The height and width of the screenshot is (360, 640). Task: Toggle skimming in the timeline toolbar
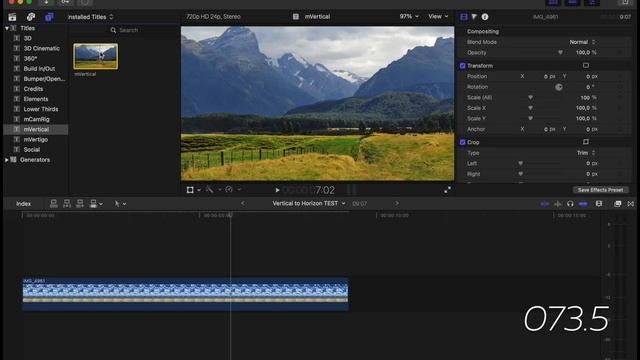tap(544, 203)
